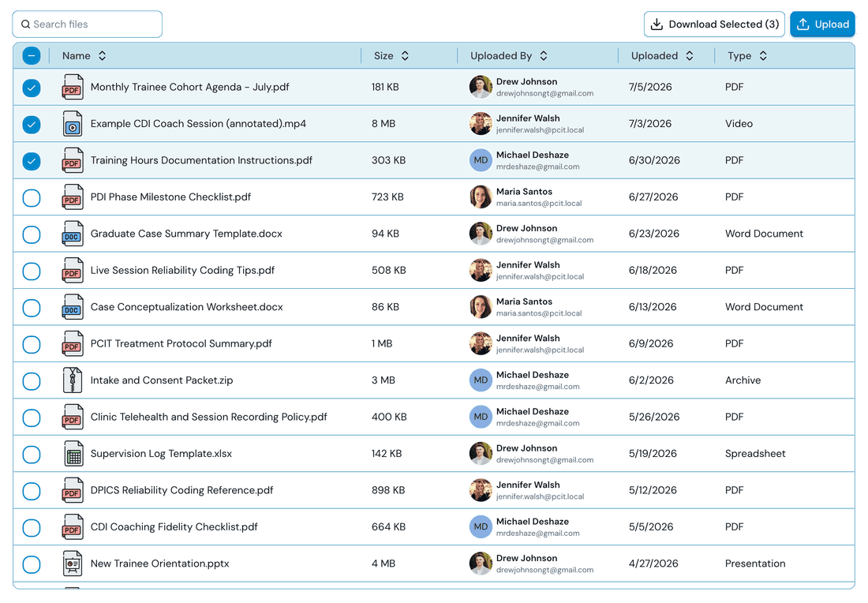Click the MD avatar in the 6/30/2026 row
This screenshot has width=868, height=603.
click(481, 160)
